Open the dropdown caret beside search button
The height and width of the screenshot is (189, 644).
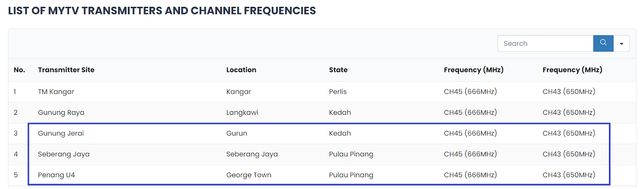(621, 44)
